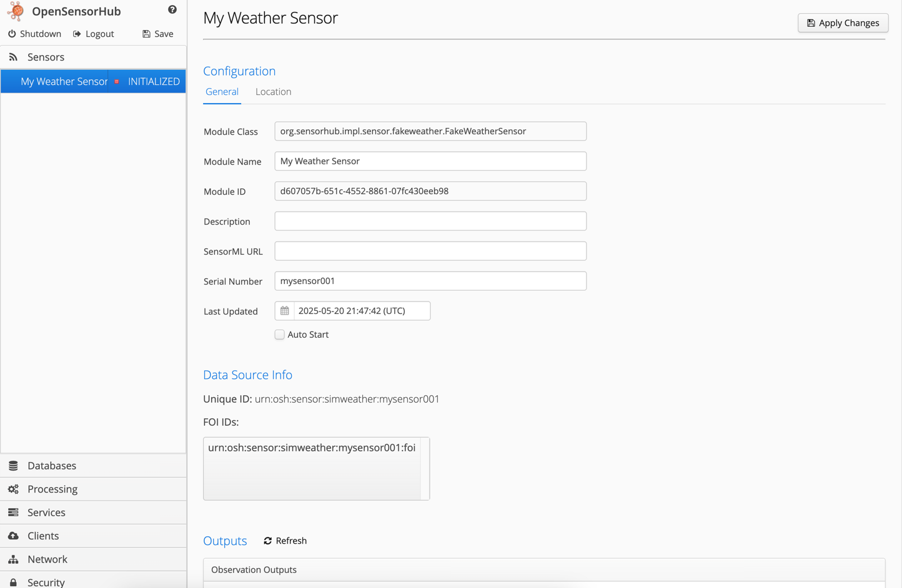The image size is (902, 588).
Task: Select My Weather Sensor in the sidebar
Action: click(64, 81)
